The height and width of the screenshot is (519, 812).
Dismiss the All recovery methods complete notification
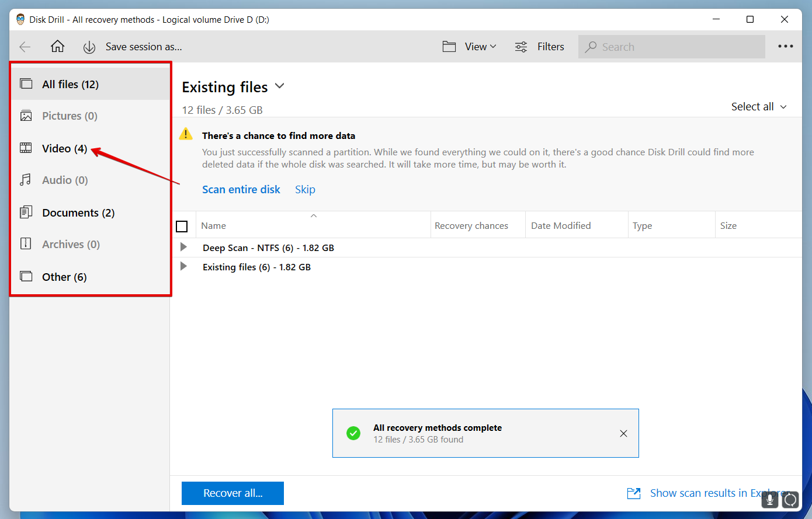(x=623, y=433)
